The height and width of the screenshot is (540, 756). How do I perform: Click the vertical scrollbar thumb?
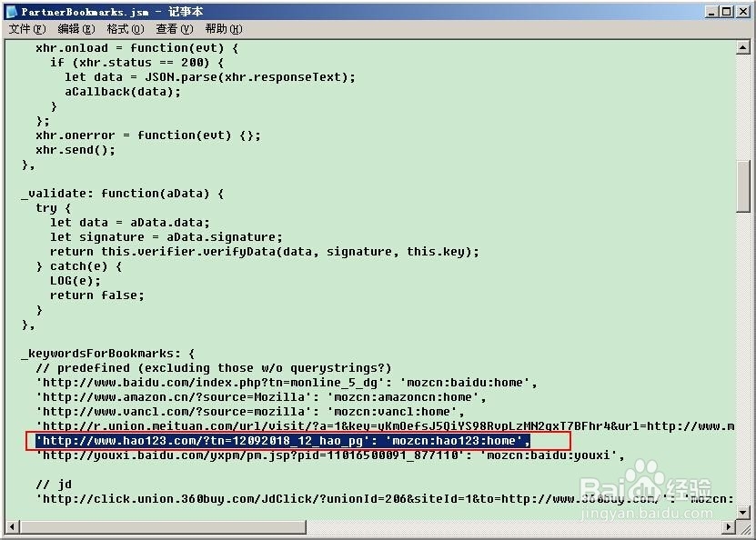pyautogui.click(x=742, y=186)
